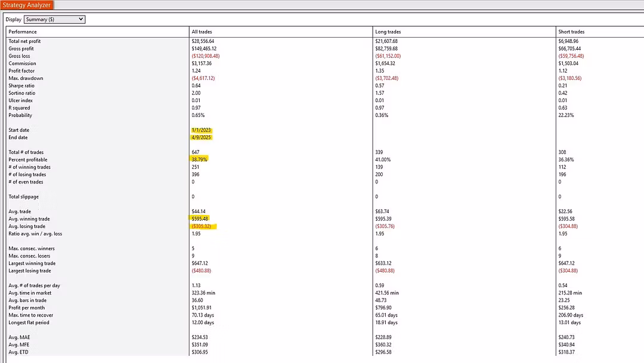The width and height of the screenshot is (644, 363).
Task: Click the 1.13 avg. trades per day value
Action: pyautogui.click(x=196, y=285)
